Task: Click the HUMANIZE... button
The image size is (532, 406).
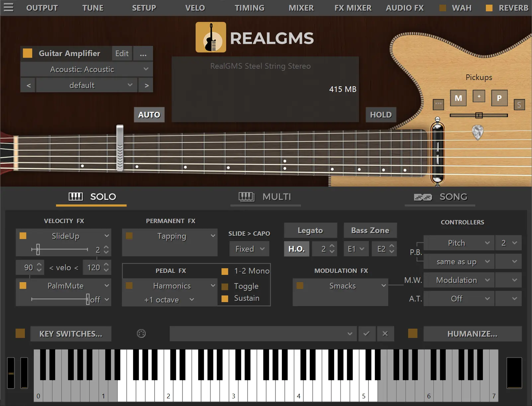Action: tap(472, 334)
